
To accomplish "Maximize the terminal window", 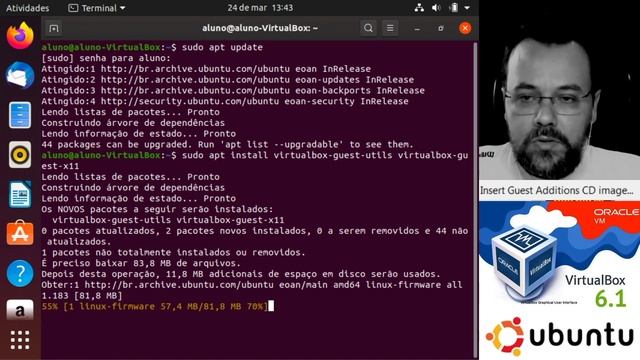I will pos(441,29).
